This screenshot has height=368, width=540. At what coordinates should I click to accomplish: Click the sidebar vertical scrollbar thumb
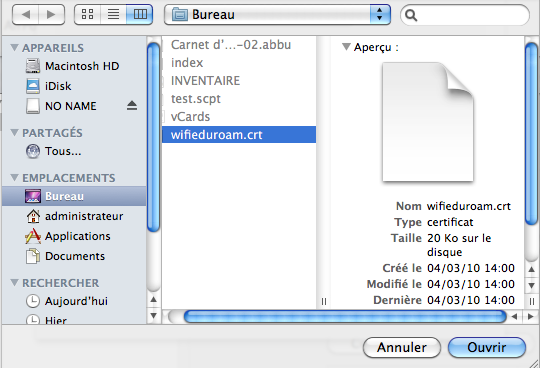[x=153, y=137]
